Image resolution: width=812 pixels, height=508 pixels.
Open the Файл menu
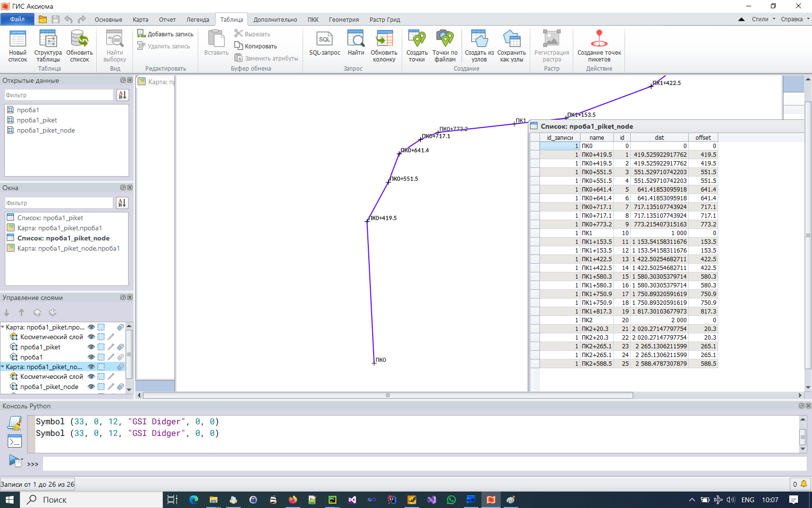point(17,19)
